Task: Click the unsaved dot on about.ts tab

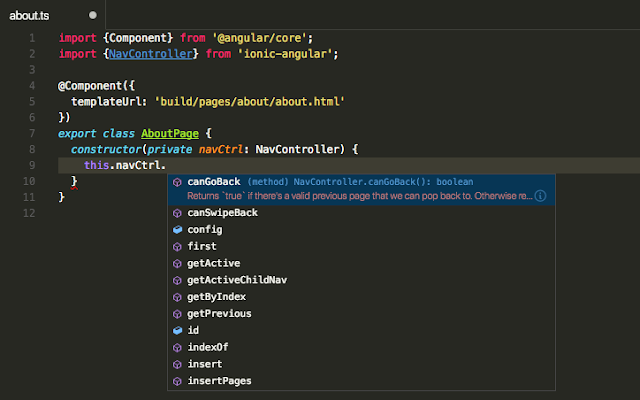Action: point(93,16)
